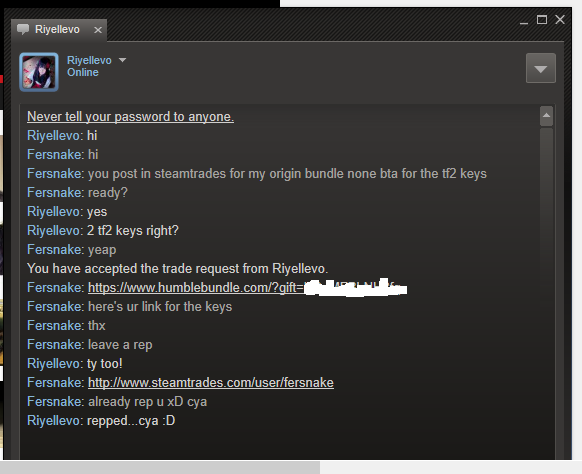Maximize the chat window
Image resolution: width=582 pixels, height=474 pixels.
point(542,20)
